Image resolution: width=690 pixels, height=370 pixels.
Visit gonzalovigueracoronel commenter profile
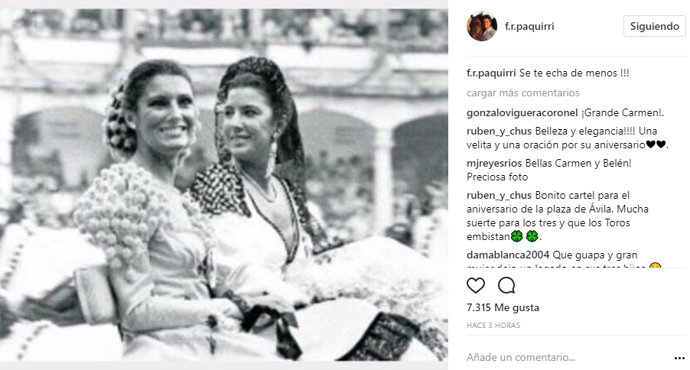tap(522, 113)
